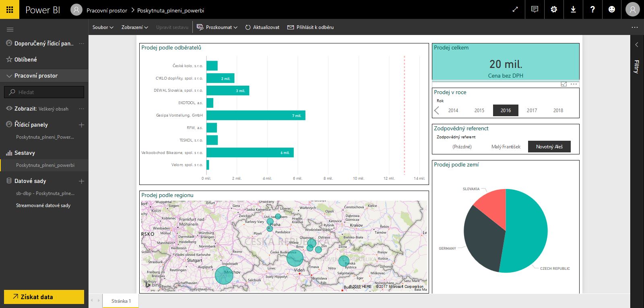The image size is (644, 308).
Task: Click Aktualizovat refresh button
Action: coord(262,27)
